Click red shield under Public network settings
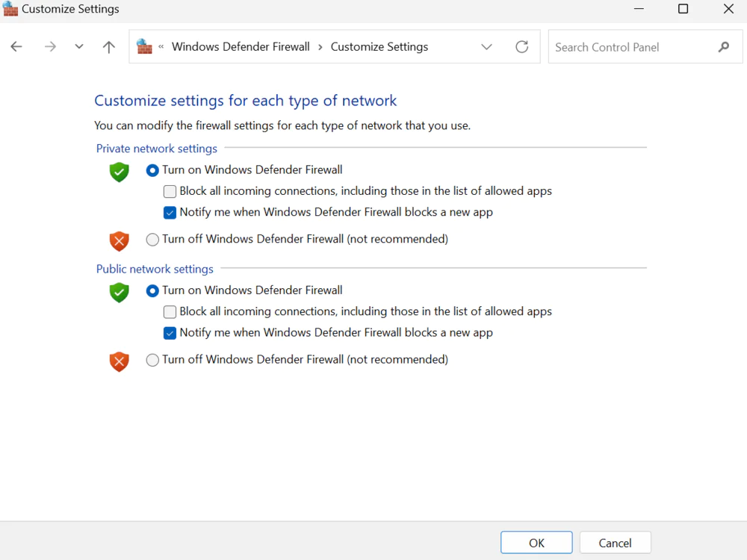747x560 pixels. tap(119, 361)
